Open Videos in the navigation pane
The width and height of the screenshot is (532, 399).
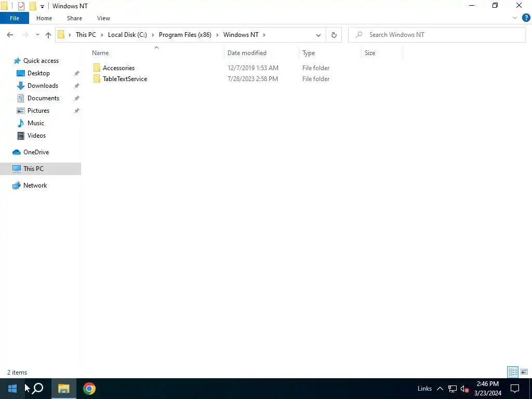tap(36, 136)
